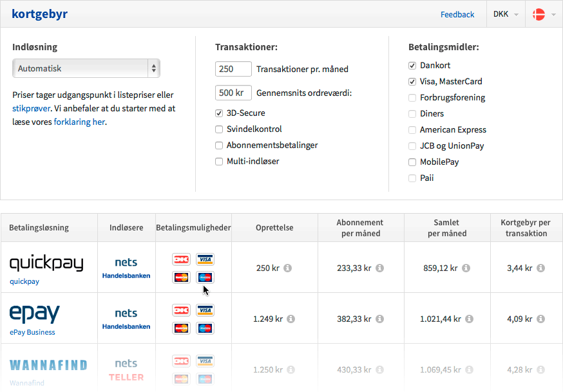Open the Automatisk Indløsning dropdown
The width and height of the screenshot is (563, 392).
coord(86,68)
